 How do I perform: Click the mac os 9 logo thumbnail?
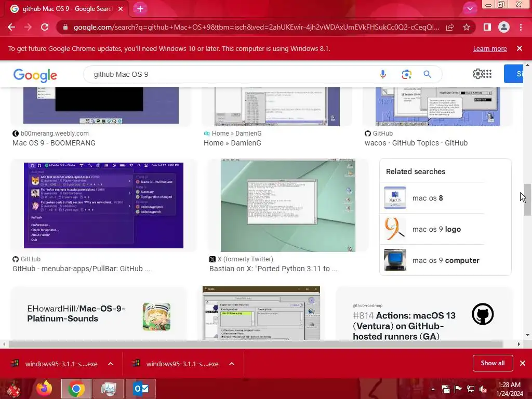pos(395,229)
